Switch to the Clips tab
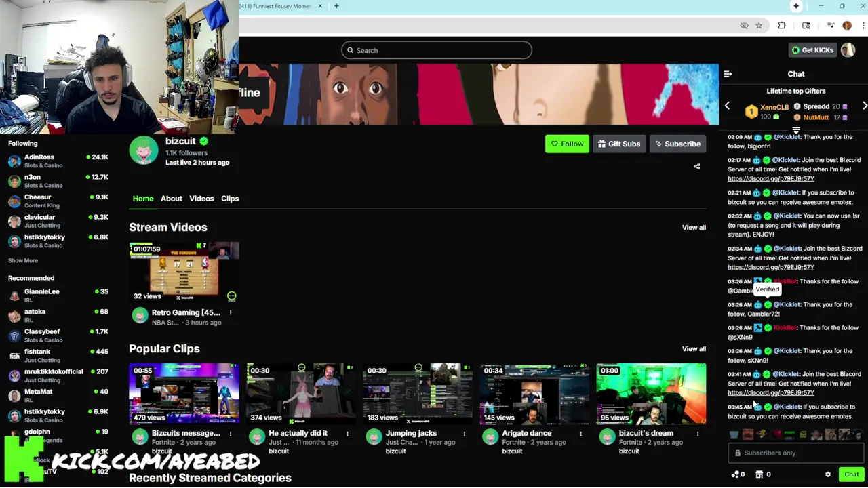868x488 pixels. tap(230, 199)
